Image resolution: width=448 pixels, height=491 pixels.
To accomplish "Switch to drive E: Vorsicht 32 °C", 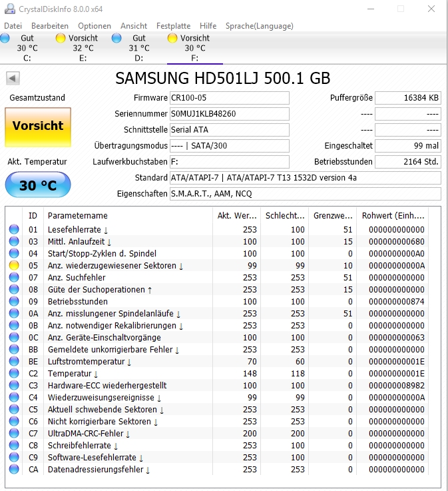I will [83, 48].
